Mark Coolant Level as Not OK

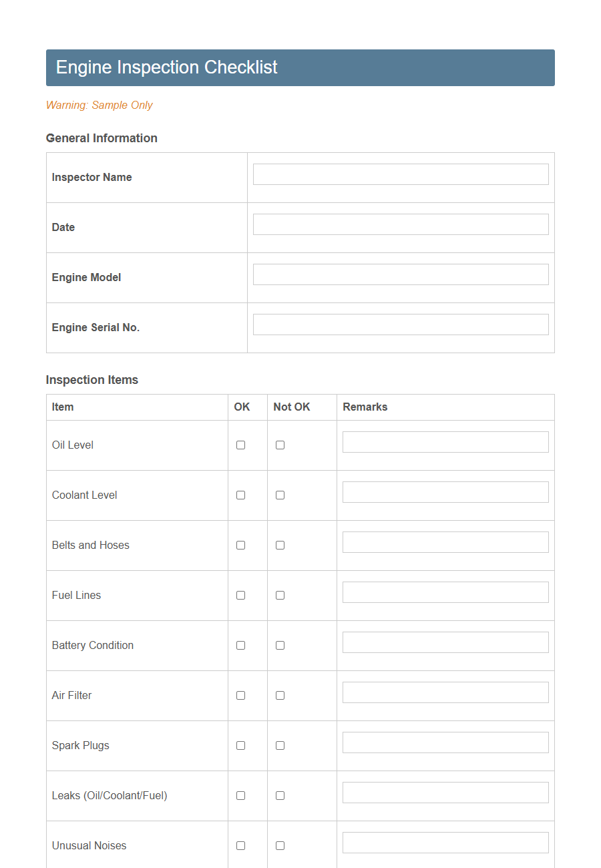click(280, 495)
